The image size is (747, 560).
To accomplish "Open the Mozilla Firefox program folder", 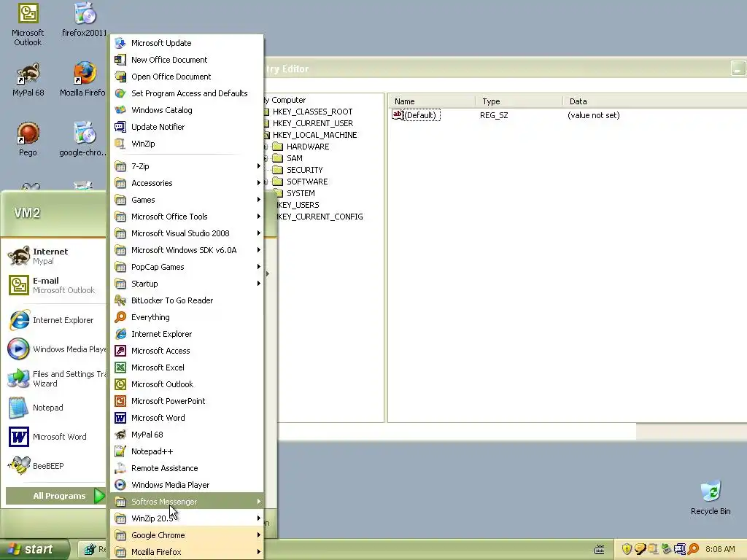I will (x=187, y=552).
